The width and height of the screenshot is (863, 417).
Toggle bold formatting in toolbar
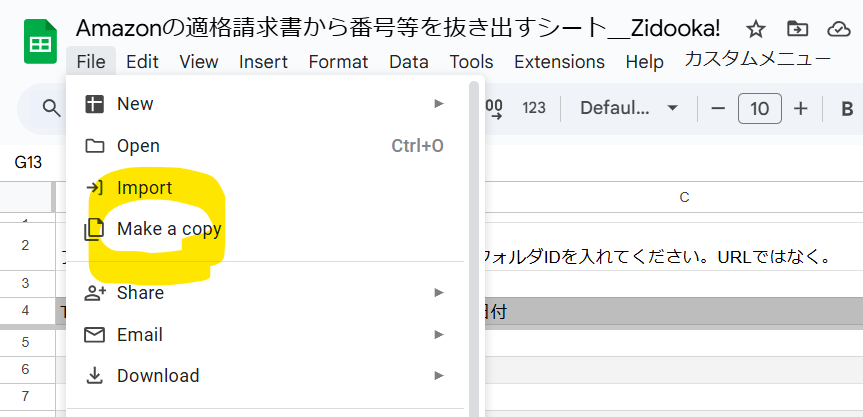847,108
